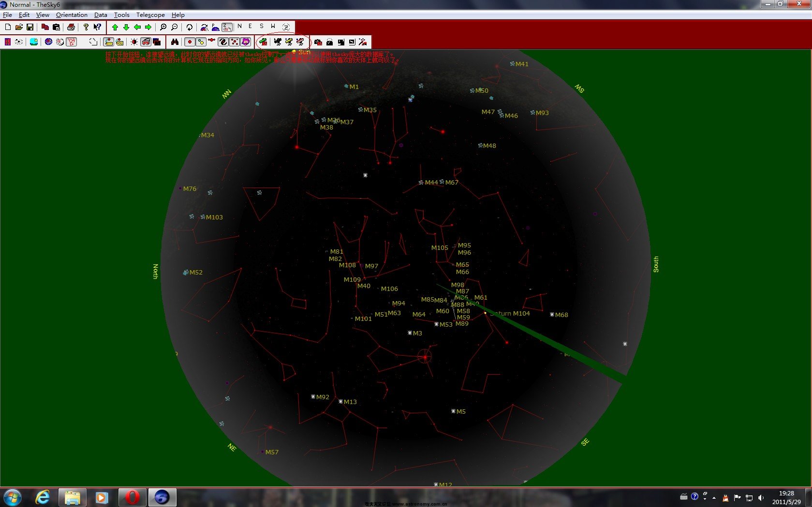Look West with the W button

[x=273, y=26]
